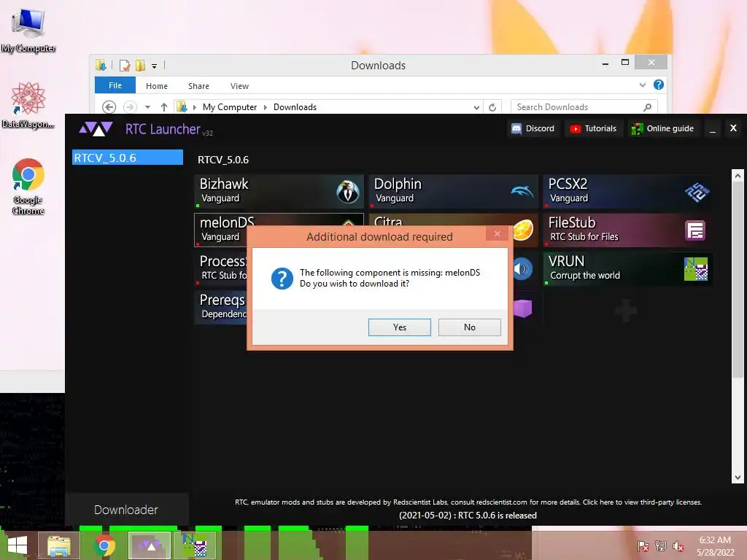Viewport: 747px width, 560px height.
Task: Click the FileStub document icon
Action: (x=695, y=230)
